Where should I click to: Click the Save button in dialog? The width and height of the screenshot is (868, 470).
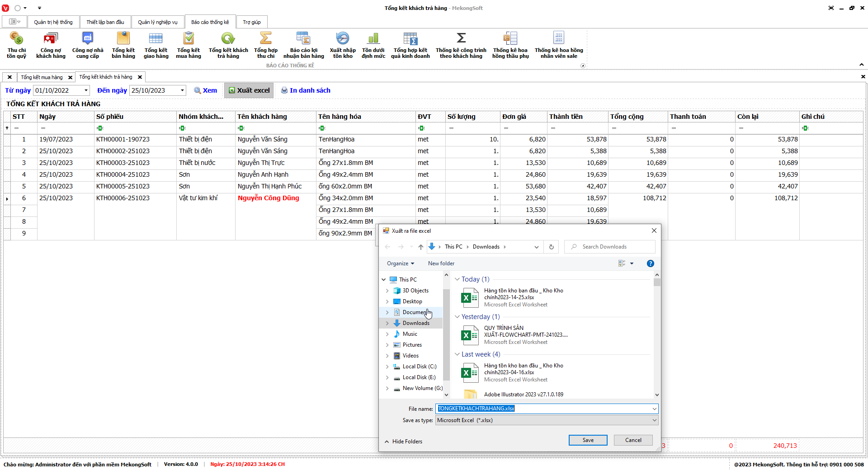(x=588, y=440)
